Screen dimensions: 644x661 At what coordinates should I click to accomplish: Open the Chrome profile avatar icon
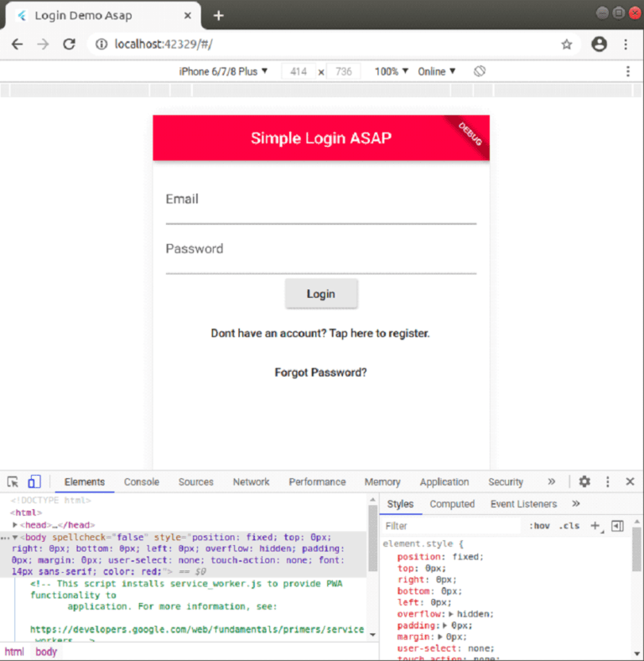point(599,44)
